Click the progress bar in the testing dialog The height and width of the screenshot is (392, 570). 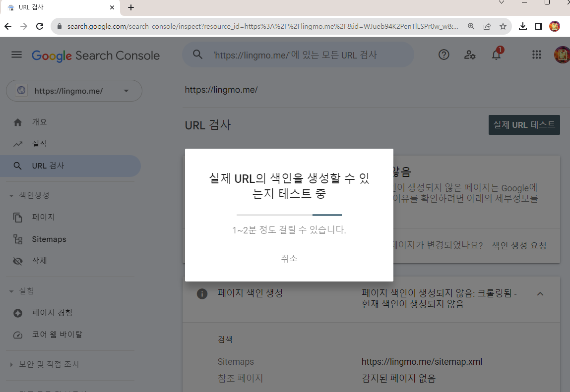[x=289, y=215]
